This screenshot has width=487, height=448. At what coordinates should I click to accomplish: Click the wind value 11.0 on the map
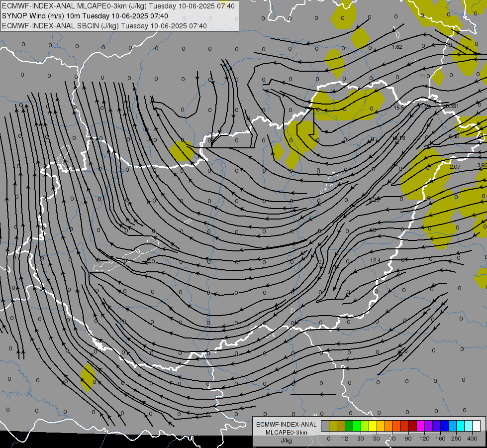click(x=425, y=77)
